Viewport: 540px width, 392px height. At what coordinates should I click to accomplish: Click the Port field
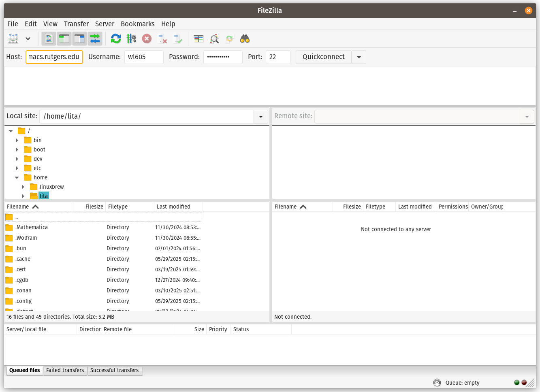tap(278, 57)
